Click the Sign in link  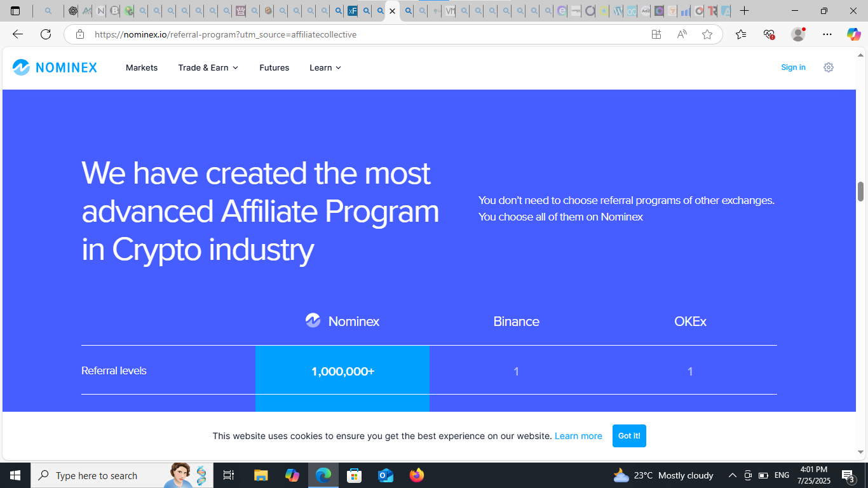coord(793,67)
